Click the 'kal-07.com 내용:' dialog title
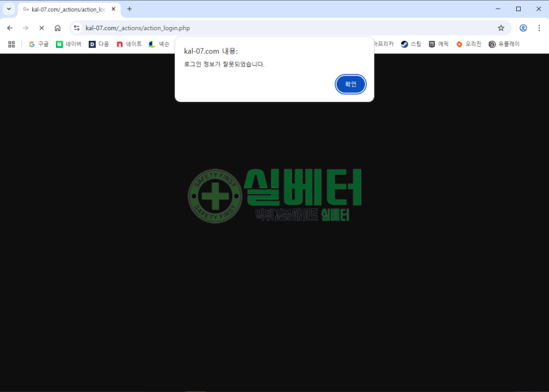Viewport: 549px width, 392px height. 211,51
